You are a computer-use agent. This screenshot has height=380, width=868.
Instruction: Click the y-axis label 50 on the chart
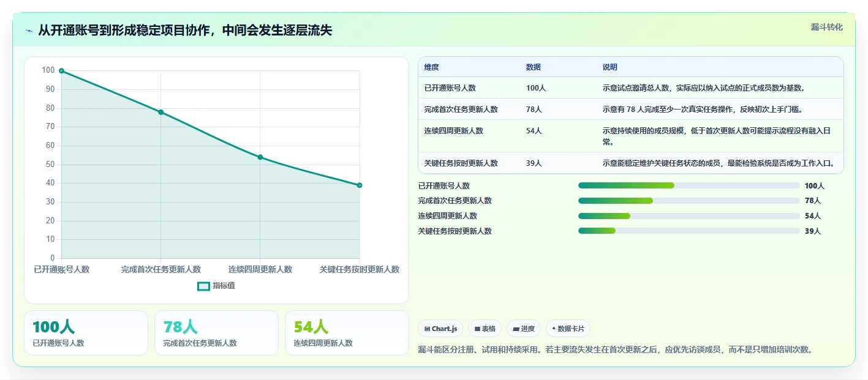(x=50, y=165)
